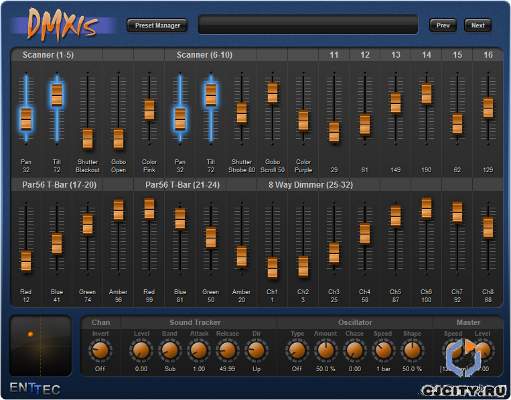Screen dimensions: 511x400
Task: Click the Oscillator section label
Action: tap(355, 323)
